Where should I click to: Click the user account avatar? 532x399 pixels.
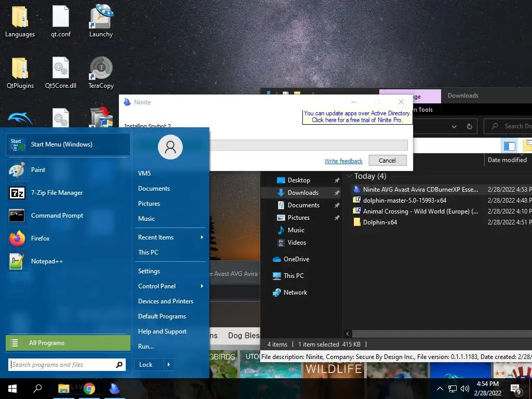click(170, 147)
